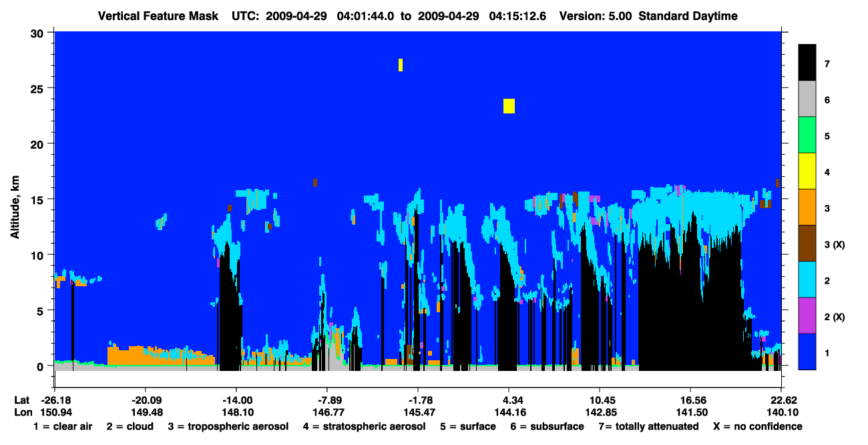The width and height of the screenshot is (868, 445).
Task: Click the yellow legend swatch labeled 4
Action: click(x=807, y=171)
